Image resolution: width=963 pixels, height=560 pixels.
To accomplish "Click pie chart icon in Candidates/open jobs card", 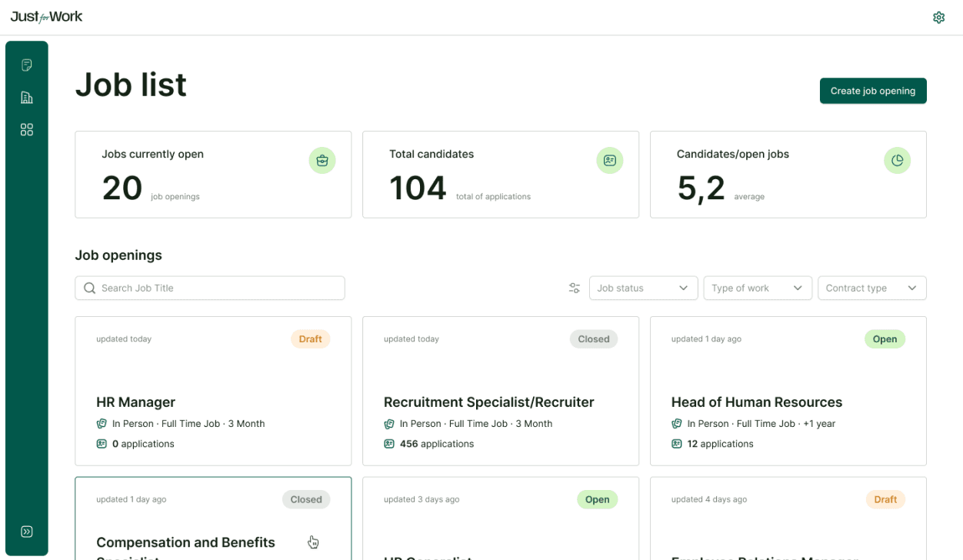I will tap(898, 160).
